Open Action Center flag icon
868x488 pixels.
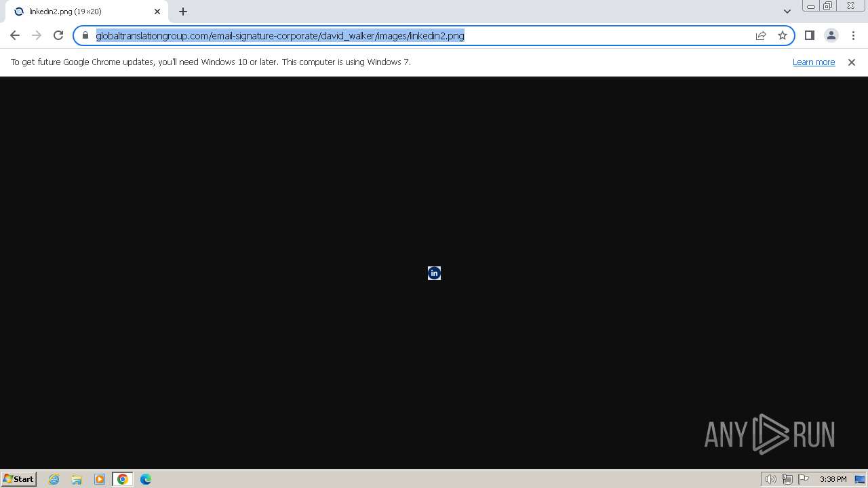[x=804, y=479]
